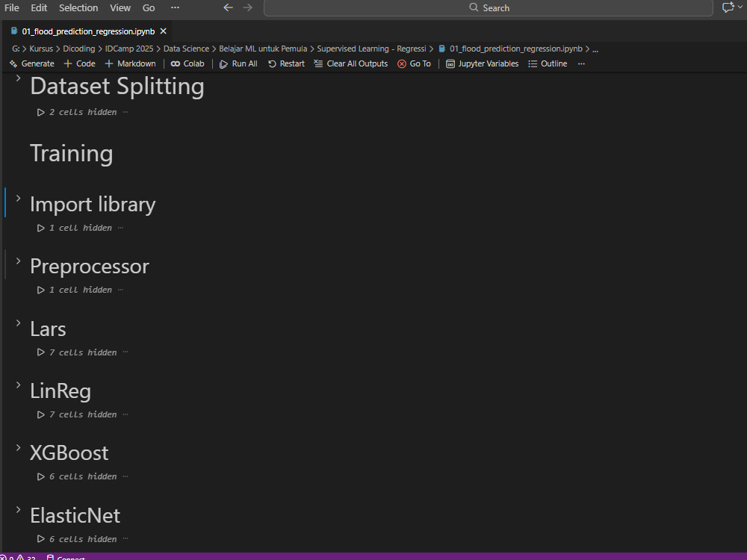747x560 pixels.
Task: Clear All Outputs in the notebook
Action: pos(350,63)
